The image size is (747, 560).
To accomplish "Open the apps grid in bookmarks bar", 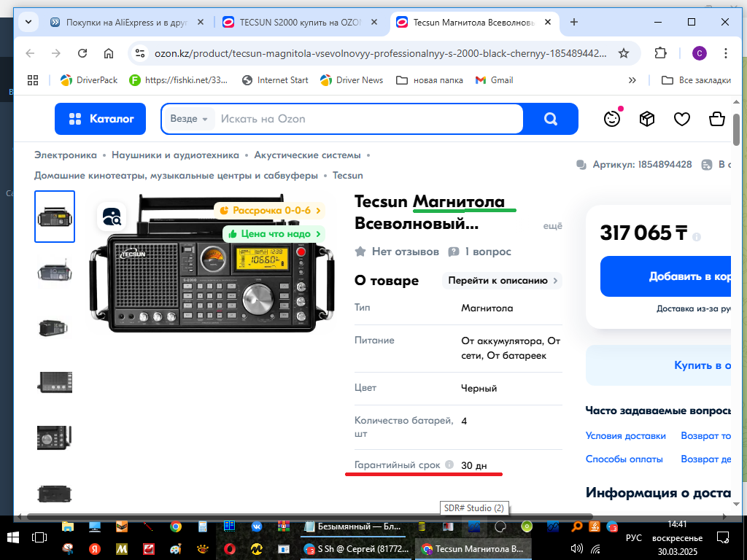I will tap(32, 80).
